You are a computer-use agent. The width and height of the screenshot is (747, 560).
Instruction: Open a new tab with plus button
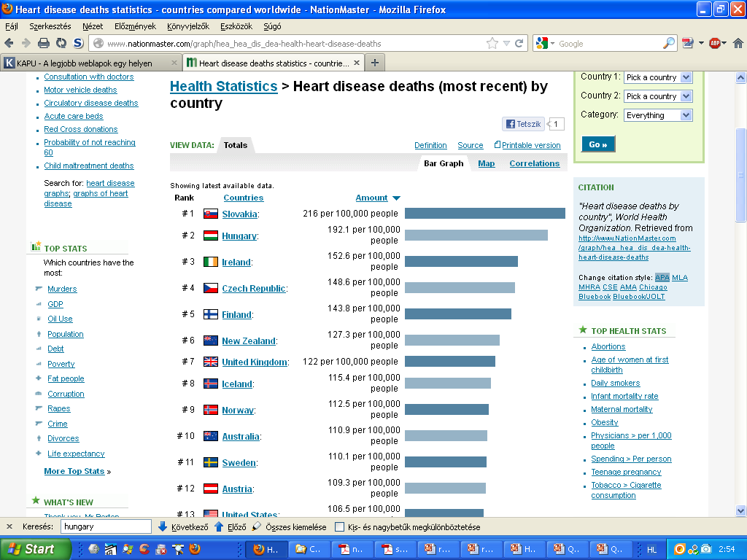coord(375,63)
